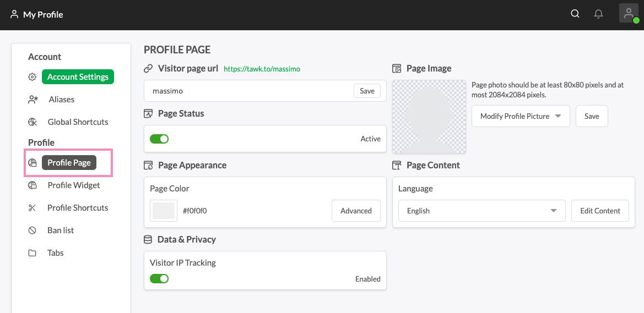Viewport: 644px width, 313px height.
Task: Click the Account Settings gear icon
Action: tap(33, 77)
